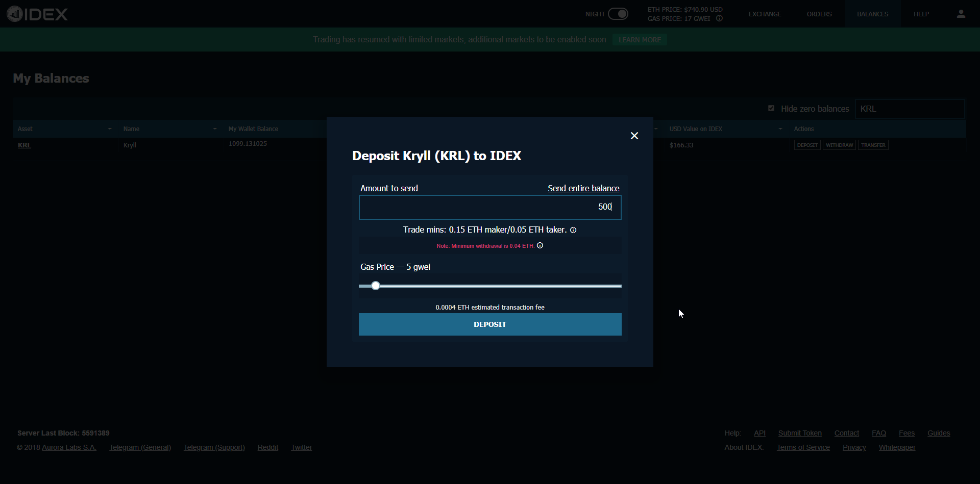
Task: Open the Whitepaper footer link
Action: [897, 447]
